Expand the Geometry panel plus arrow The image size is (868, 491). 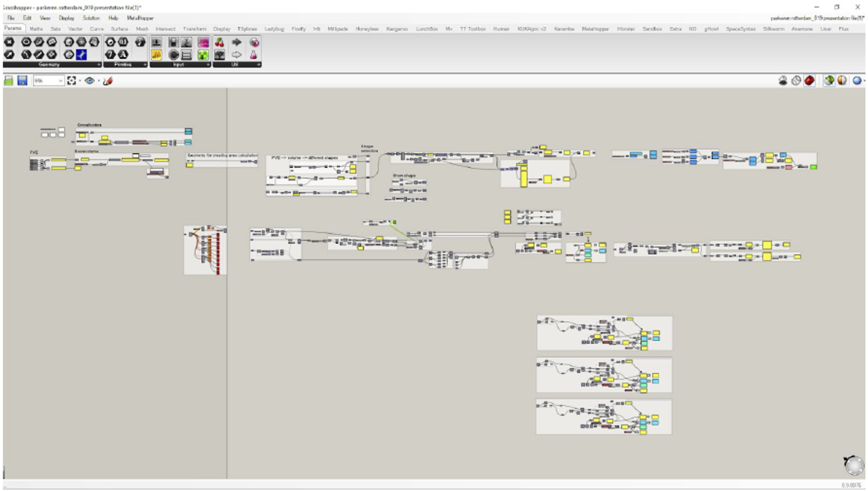pyautogui.click(x=99, y=65)
